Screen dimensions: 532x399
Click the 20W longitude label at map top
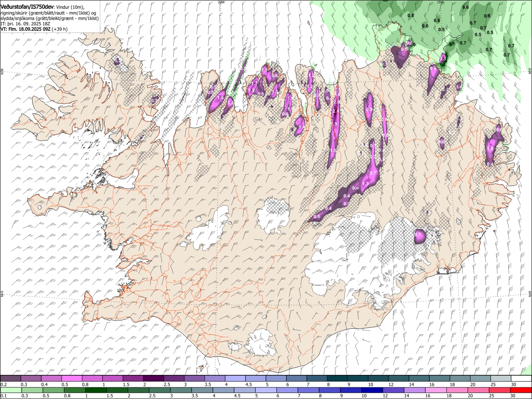(x=221, y=2)
